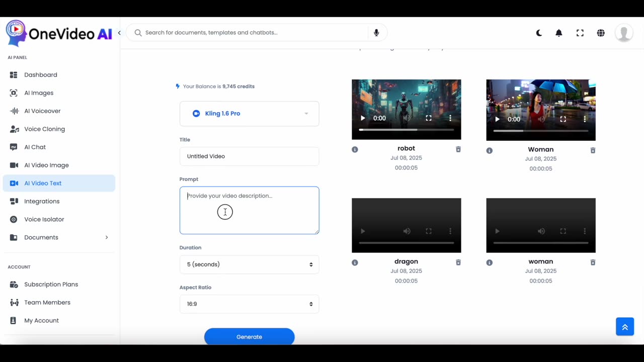644x362 pixels.
Task: Open the Duration 5 seconds dropdown
Action: pyautogui.click(x=249, y=264)
